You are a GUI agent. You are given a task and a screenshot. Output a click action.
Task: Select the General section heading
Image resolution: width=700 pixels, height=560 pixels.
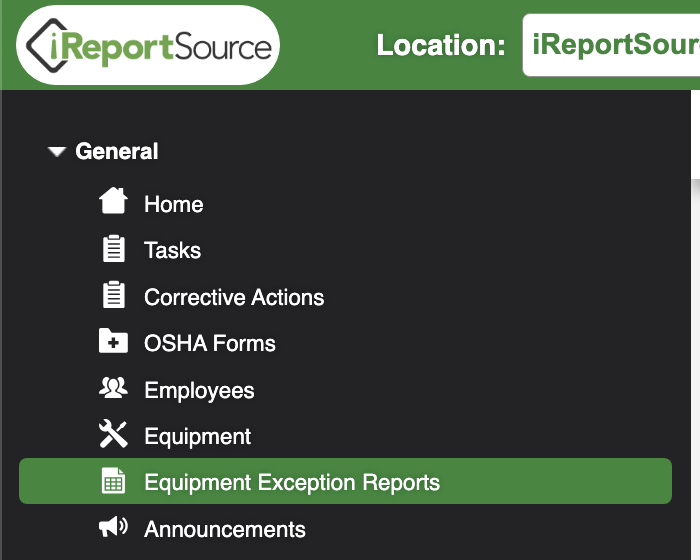(117, 151)
